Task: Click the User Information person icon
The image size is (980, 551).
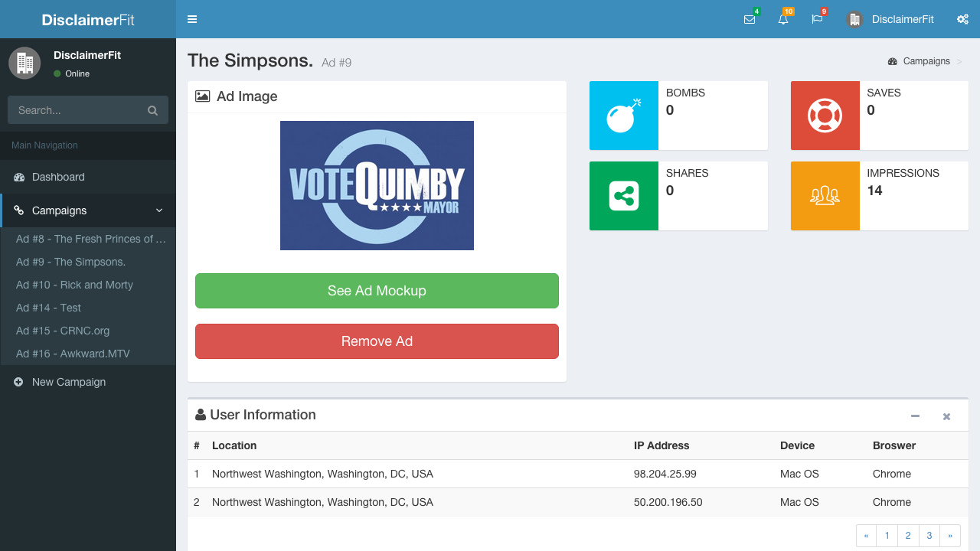Action: (201, 415)
